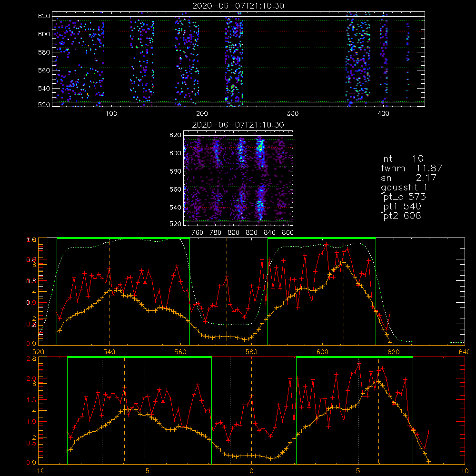Click the wide spectrogram image at the top
The height and width of the screenshot is (476, 476).
pyautogui.click(x=238, y=59)
